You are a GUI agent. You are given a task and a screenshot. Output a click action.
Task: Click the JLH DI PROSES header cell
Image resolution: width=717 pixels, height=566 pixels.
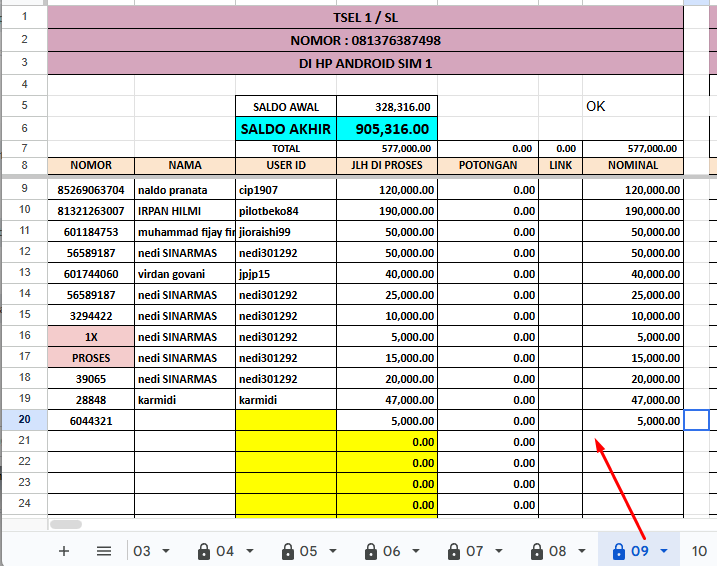pos(387,166)
